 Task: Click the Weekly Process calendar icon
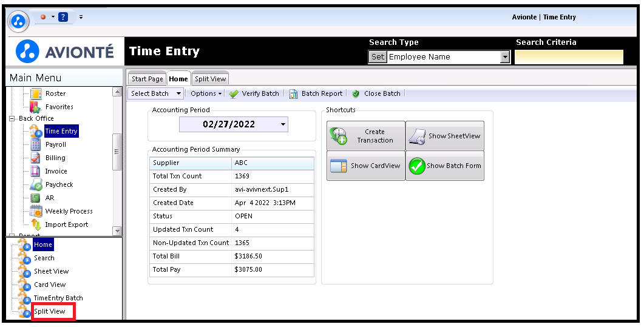tap(36, 211)
